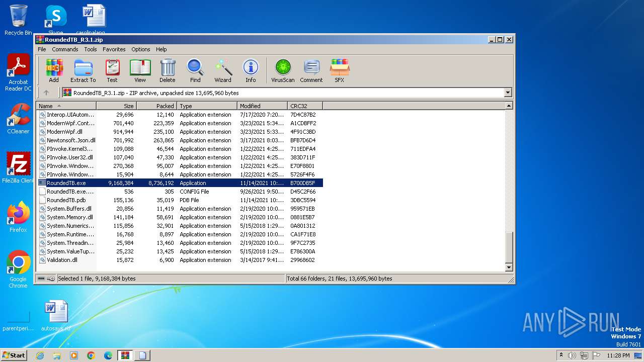644x362 pixels.
Task: Open the Commands menu
Action: pyautogui.click(x=65, y=49)
